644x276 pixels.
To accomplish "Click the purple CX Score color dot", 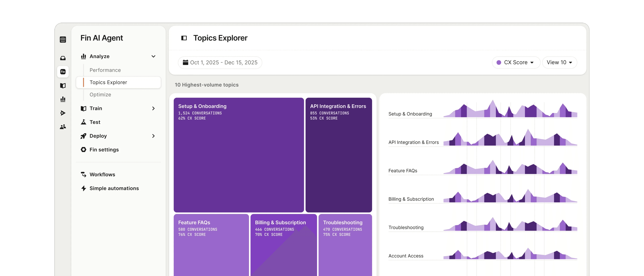I will pos(499,63).
